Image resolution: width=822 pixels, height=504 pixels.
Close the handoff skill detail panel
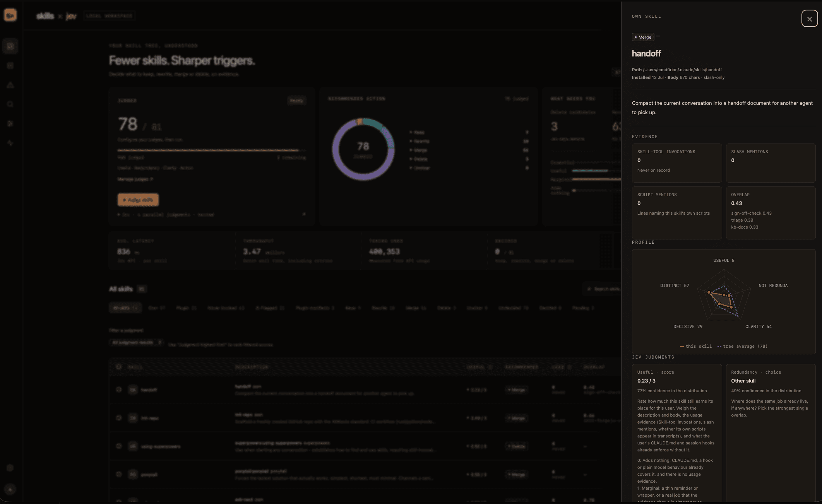coord(809,19)
